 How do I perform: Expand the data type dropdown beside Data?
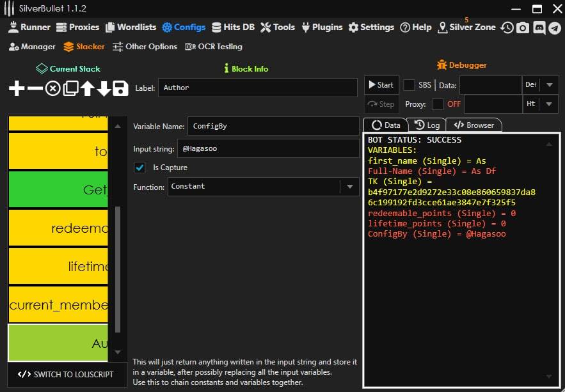pos(549,85)
